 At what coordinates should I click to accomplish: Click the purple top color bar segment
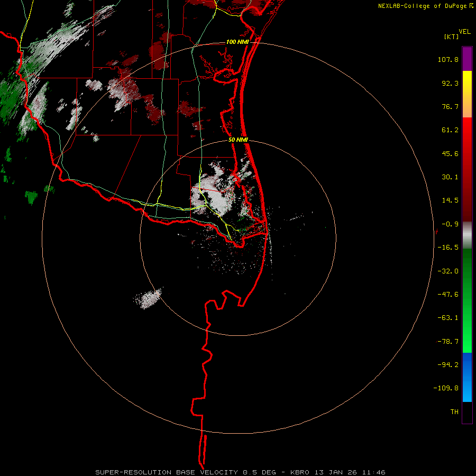(467, 59)
